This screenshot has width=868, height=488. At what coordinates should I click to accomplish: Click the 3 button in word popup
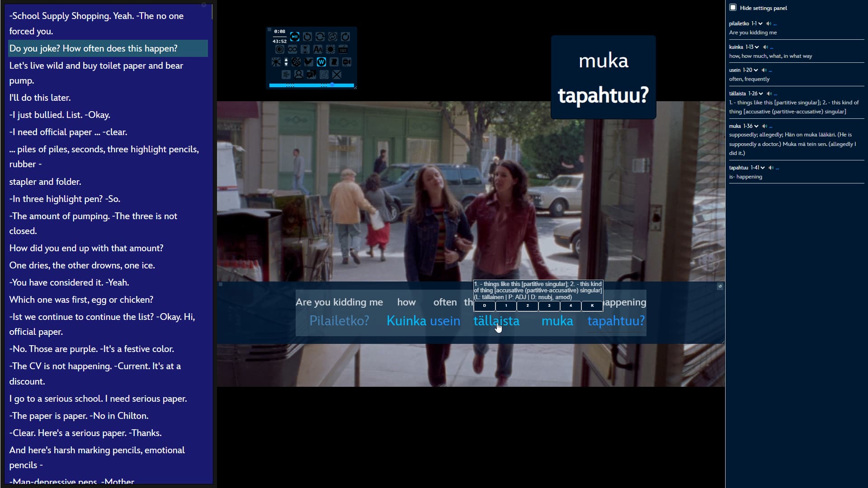coord(549,306)
